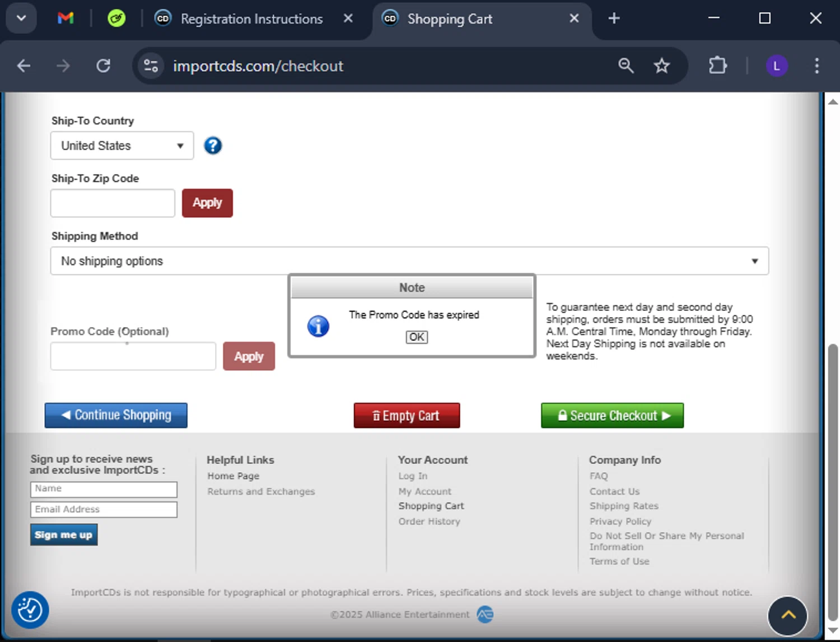Open the Gmail pinned tab
Image resolution: width=840 pixels, height=642 pixels.
coord(66,18)
